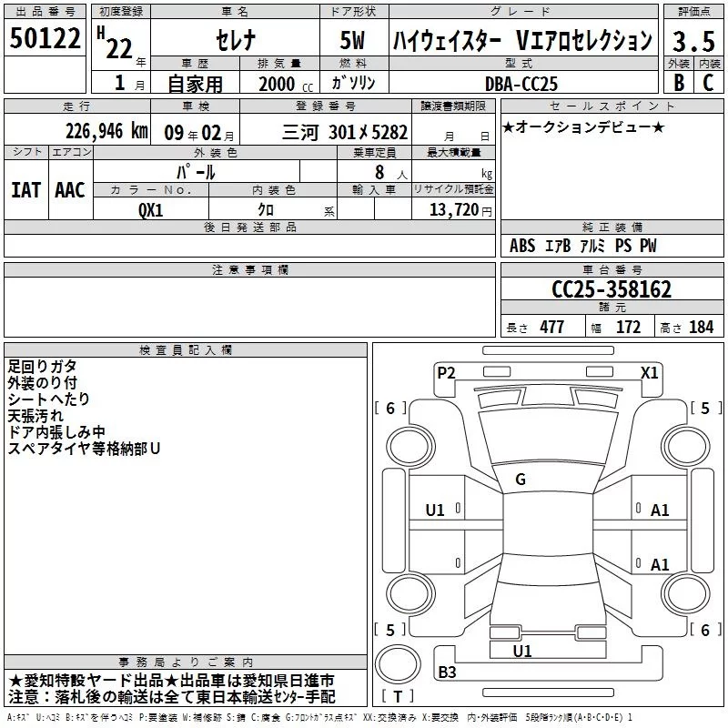Select the inspector note 外装のり付

point(42,383)
